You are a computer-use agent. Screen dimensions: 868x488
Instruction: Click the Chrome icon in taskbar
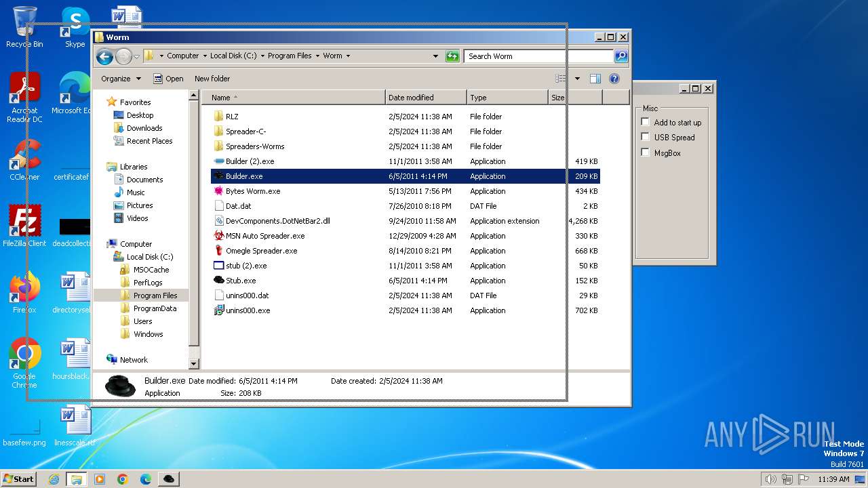(123, 479)
